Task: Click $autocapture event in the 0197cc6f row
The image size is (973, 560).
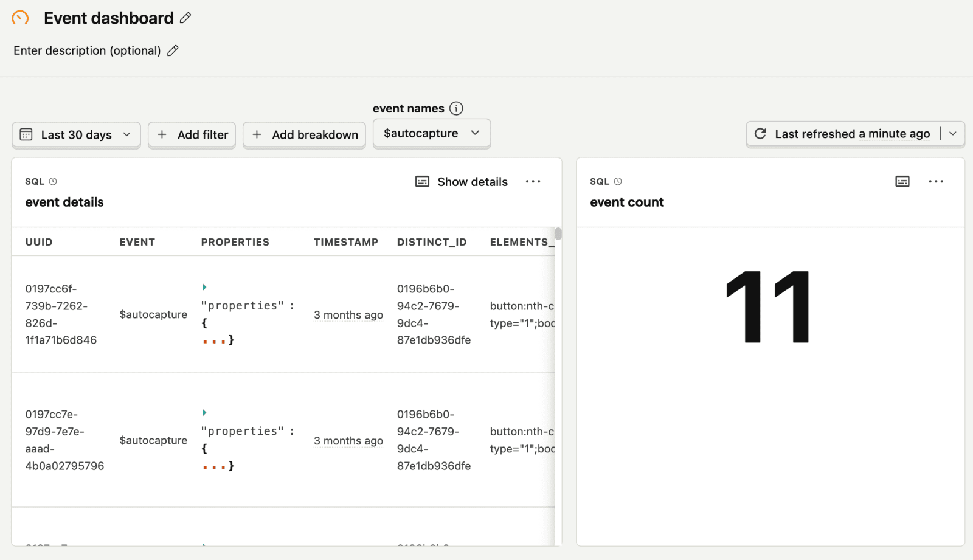Action: pos(153,314)
